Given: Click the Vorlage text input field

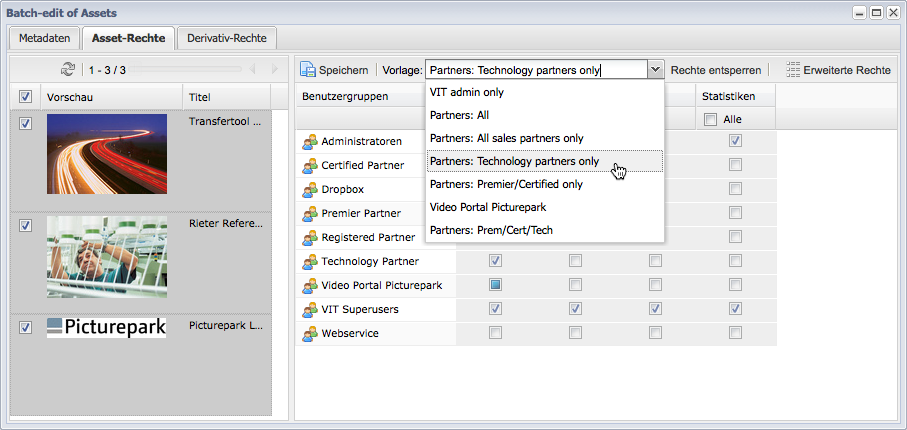Looking at the screenshot, I should click(537, 70).
